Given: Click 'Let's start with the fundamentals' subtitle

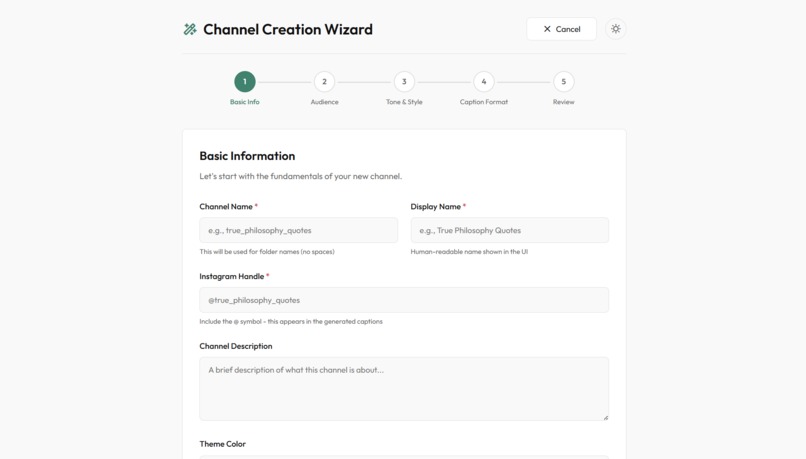Looking at the screenshot, I should click(301, 176).
